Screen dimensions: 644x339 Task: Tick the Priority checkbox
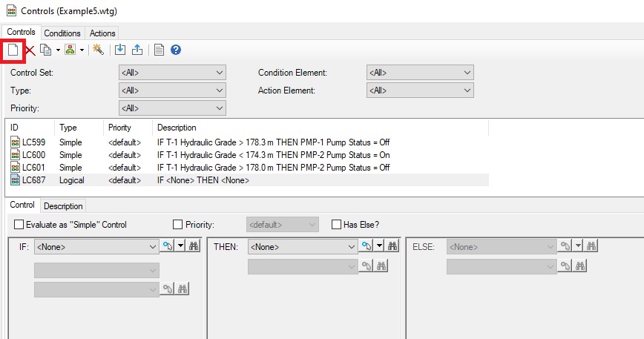point(177,225)
